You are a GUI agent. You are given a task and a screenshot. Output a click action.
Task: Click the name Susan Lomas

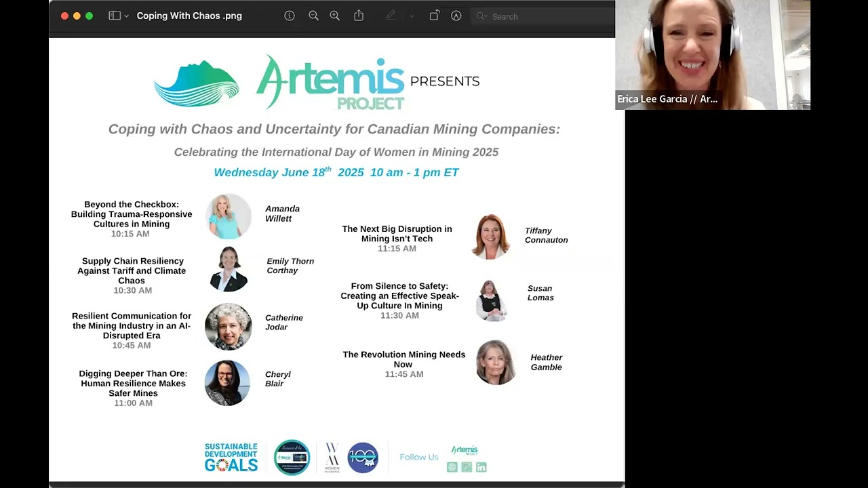pyautogui.click(x=540, y=293)
